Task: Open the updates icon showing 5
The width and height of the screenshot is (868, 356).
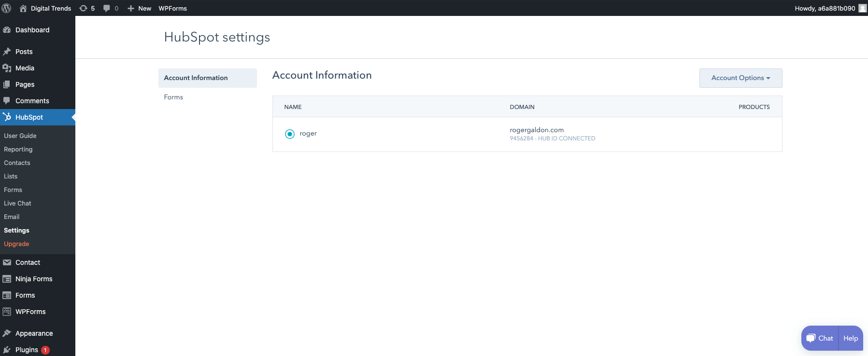Action: [83, 8]
